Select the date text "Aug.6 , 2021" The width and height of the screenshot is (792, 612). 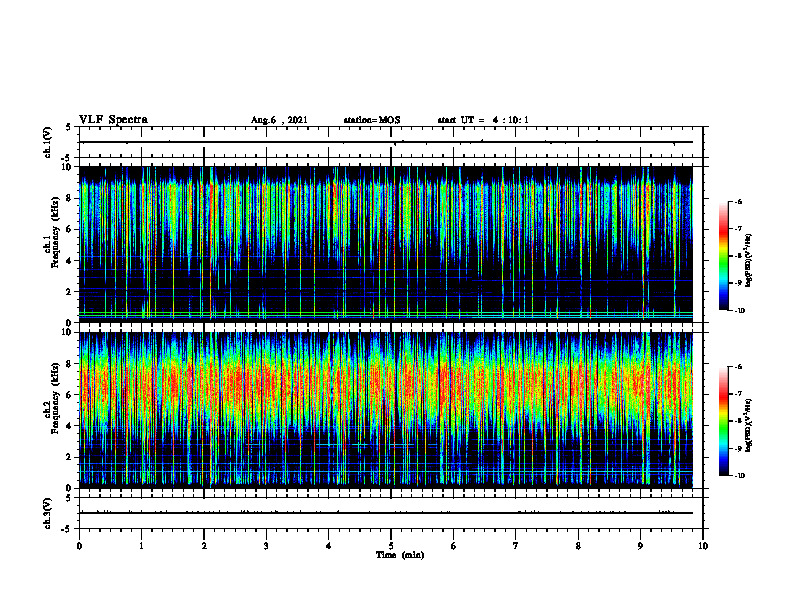(x=279, y=120)
